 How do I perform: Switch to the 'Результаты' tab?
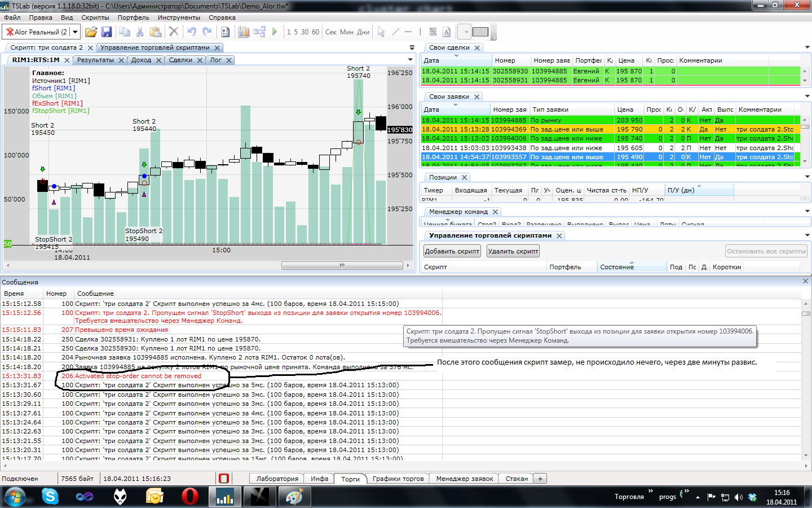click(x=95, y=60)
